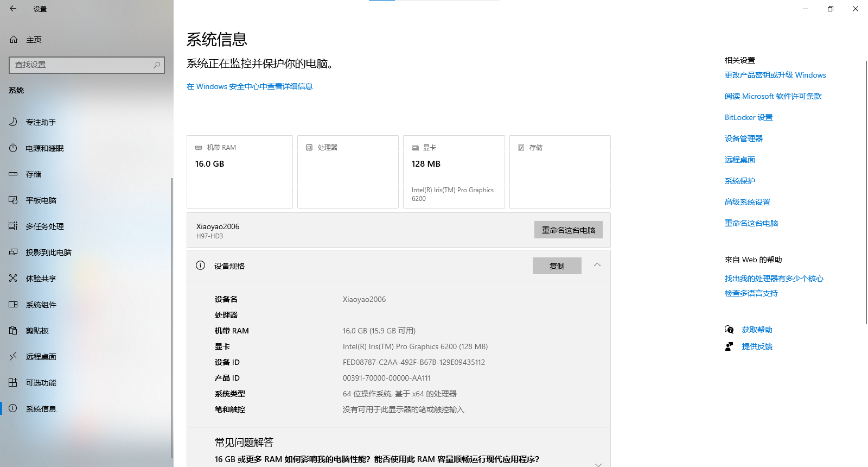Select 剪贴板 settings page
This screenshot has height=467, width=868.
point(87,331)
